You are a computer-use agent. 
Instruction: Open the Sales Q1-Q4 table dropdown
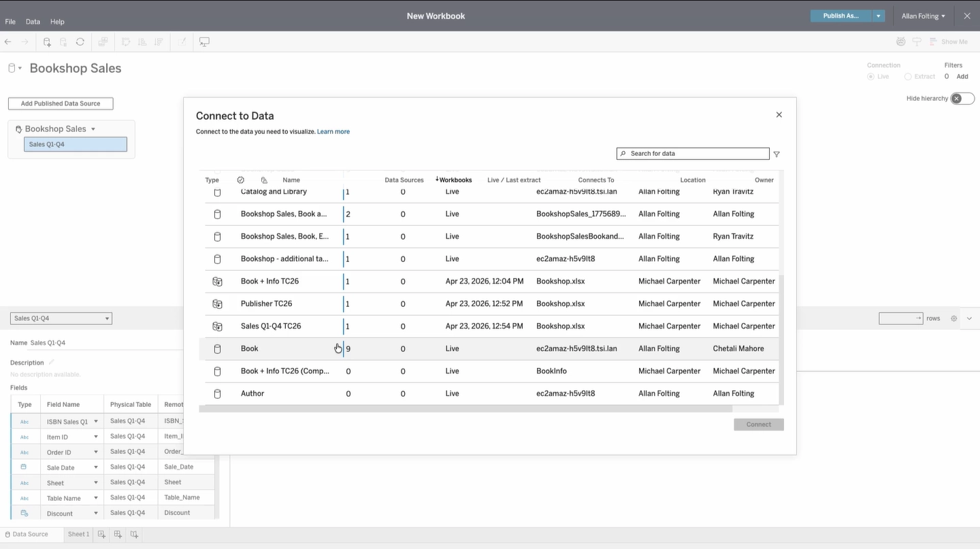tap(61, 318)
